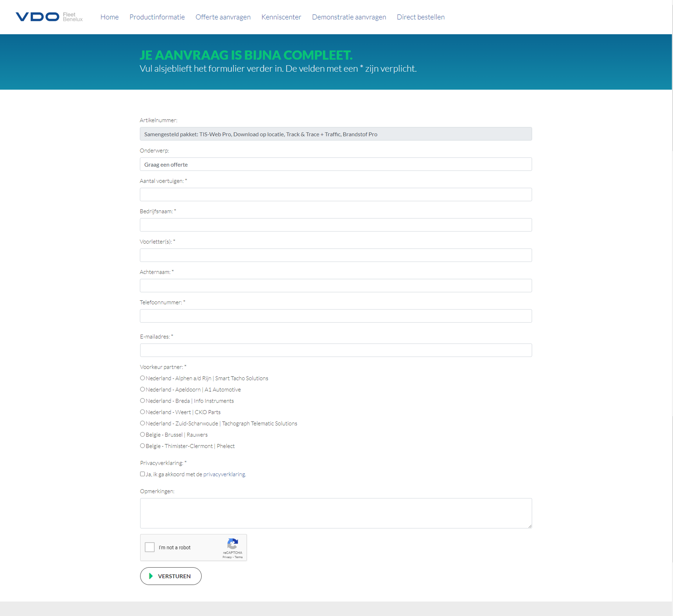Click the 'Privacyverklaring:' label
This screenshot has width=673, height=616.
pos(163,463)
